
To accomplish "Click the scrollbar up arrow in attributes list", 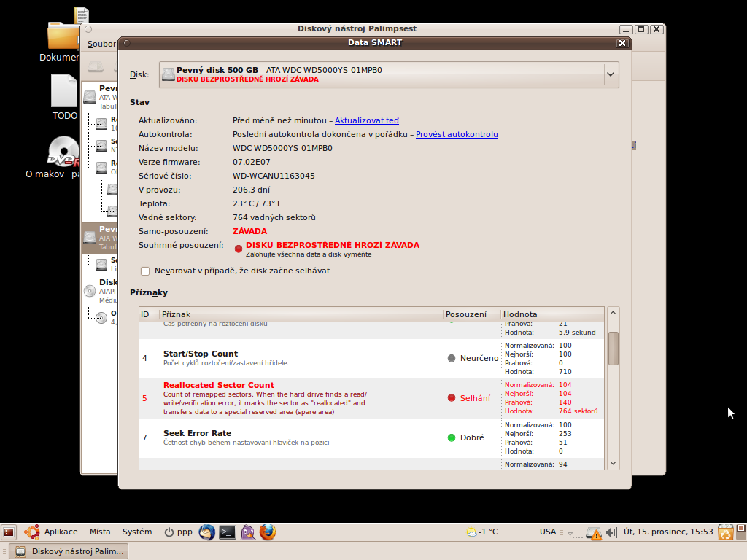I will click(613, 313).
